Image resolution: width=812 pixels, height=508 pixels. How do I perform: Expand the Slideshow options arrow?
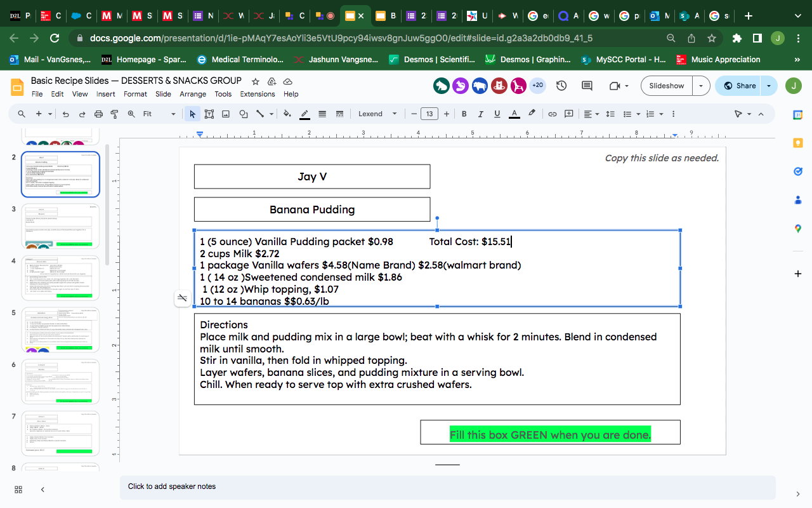(701, 86)
